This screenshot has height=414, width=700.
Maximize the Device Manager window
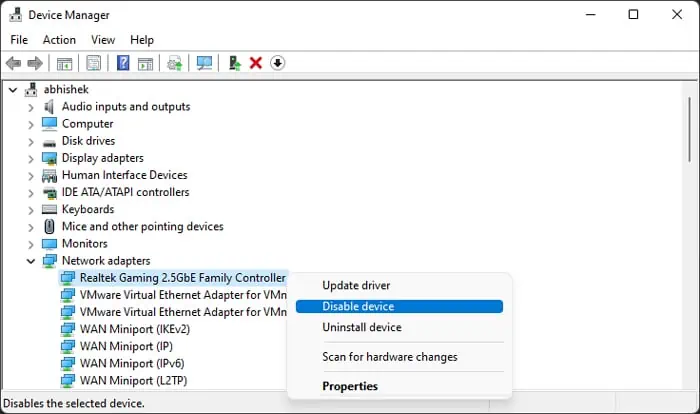[x=633, y=15]
